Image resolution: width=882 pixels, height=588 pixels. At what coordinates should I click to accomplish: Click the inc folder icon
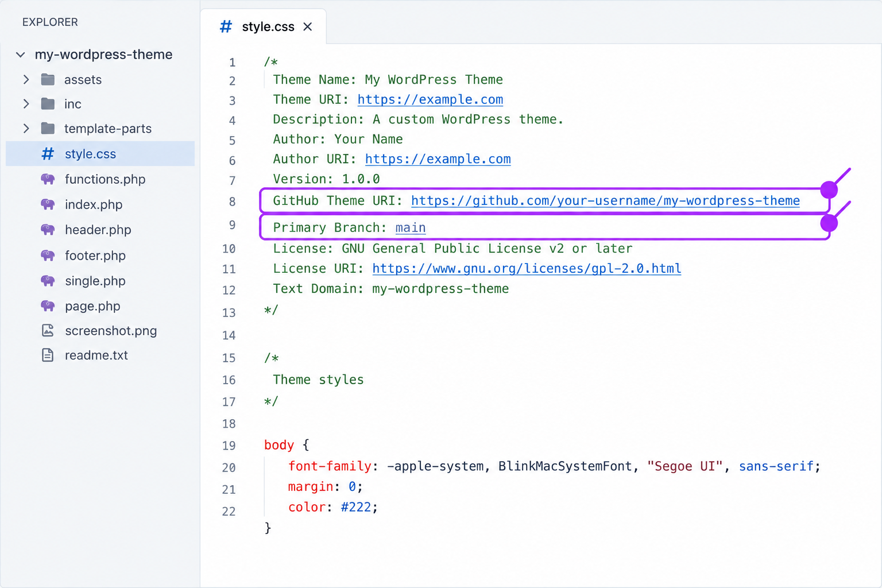(x=48, y=104)
